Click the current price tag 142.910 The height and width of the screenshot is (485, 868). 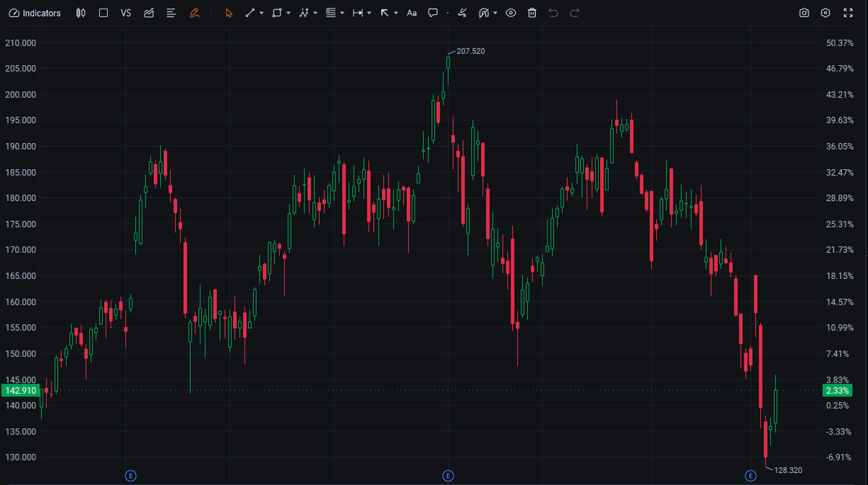click(x=20, y=391)
